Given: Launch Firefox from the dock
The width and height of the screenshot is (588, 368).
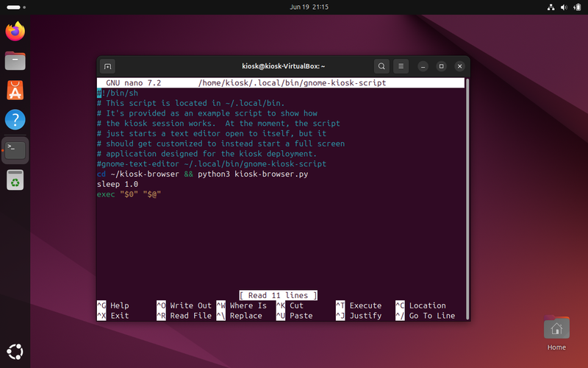Looking at the screenshot, I should [15, 31].
